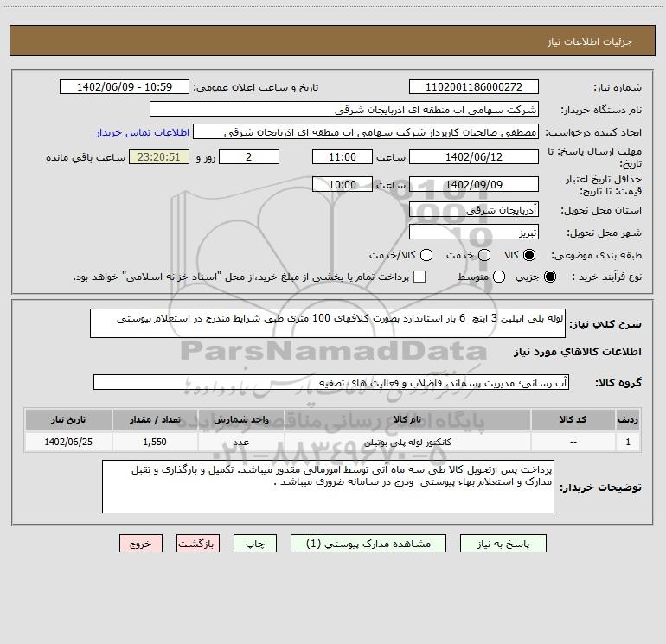Click the بازگشت back button
Image resolution: width=666 pixels, height=644 pixels.
coord(198,544)
